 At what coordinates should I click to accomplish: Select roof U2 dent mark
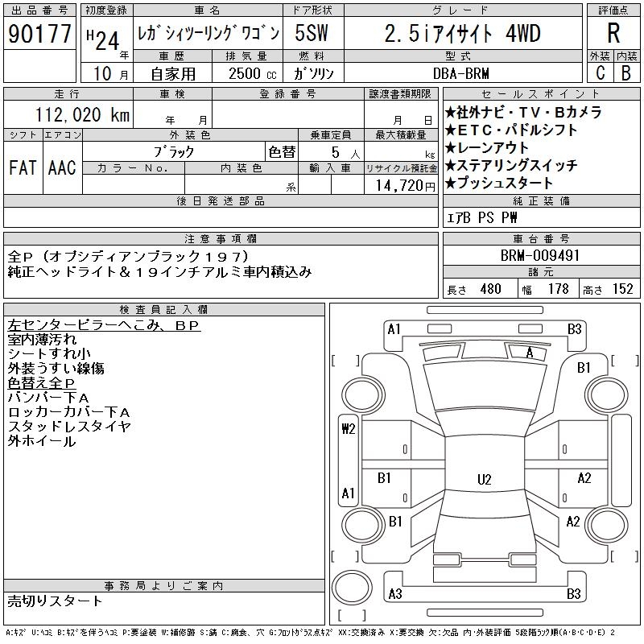485,480
